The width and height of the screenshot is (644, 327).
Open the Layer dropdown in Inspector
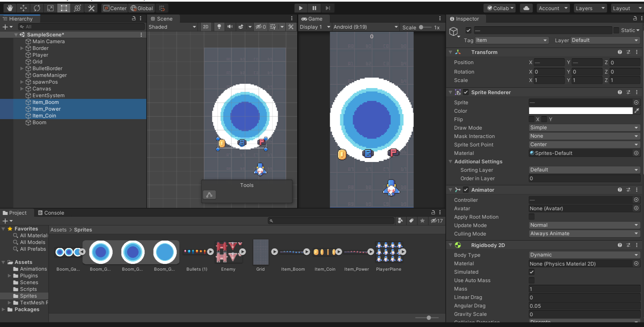605,40
